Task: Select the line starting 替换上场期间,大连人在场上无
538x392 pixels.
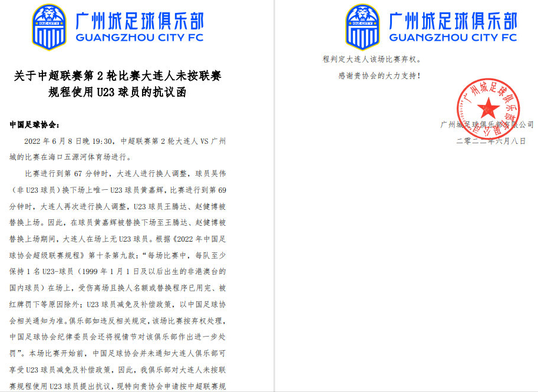Action: pos(118,239)
